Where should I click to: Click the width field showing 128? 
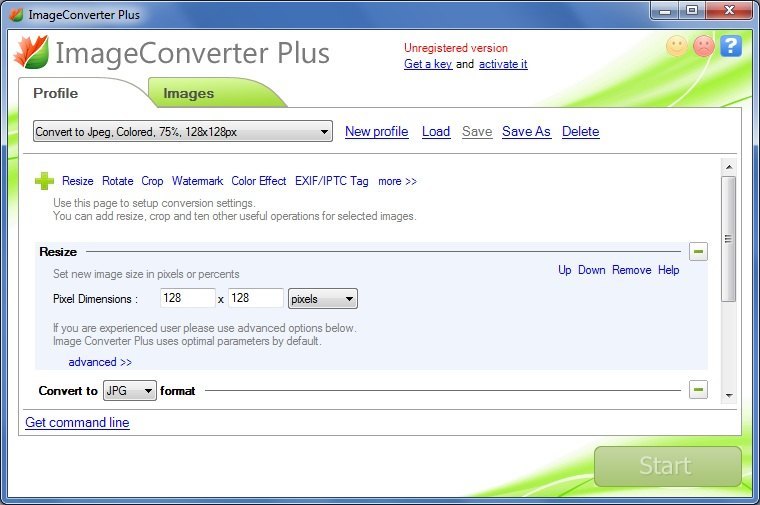tap(188, 298)
